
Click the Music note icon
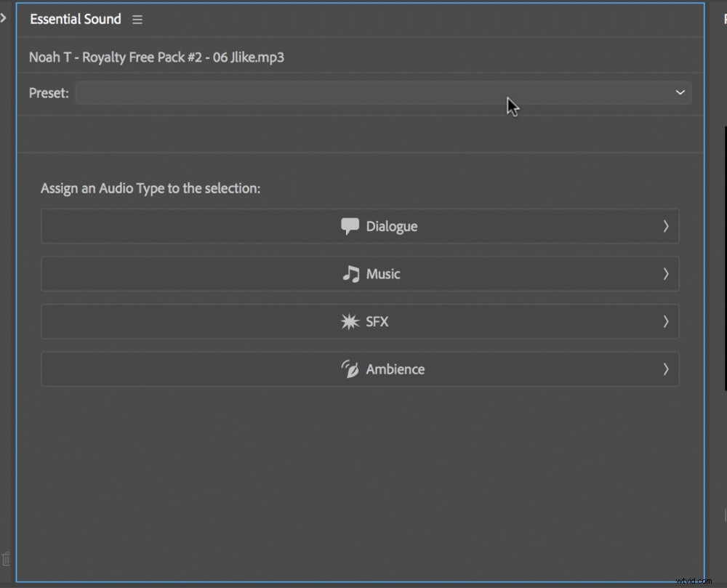tap(351, 274)
